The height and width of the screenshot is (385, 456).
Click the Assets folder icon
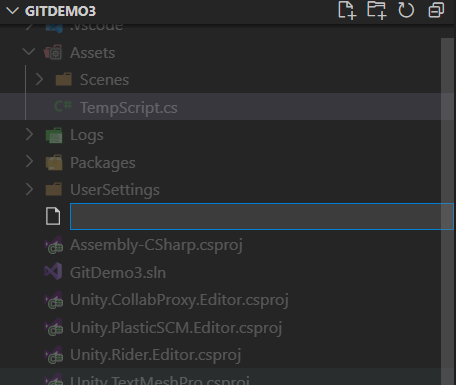point(53,52)
